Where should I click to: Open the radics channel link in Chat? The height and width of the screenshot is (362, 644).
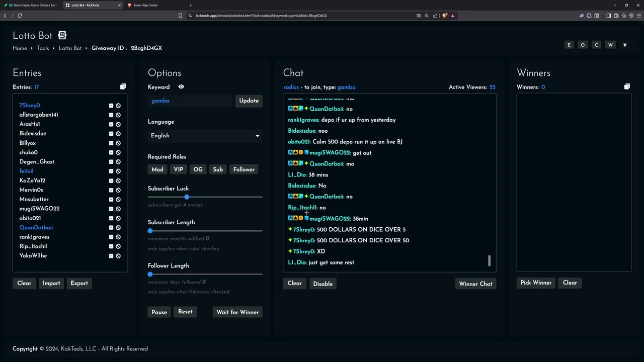coord(291,87)
